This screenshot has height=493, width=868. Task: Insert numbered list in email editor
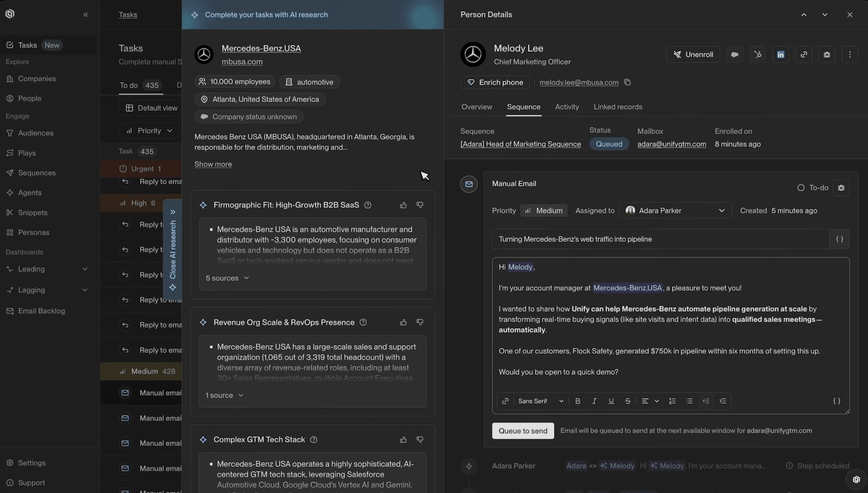672,401
